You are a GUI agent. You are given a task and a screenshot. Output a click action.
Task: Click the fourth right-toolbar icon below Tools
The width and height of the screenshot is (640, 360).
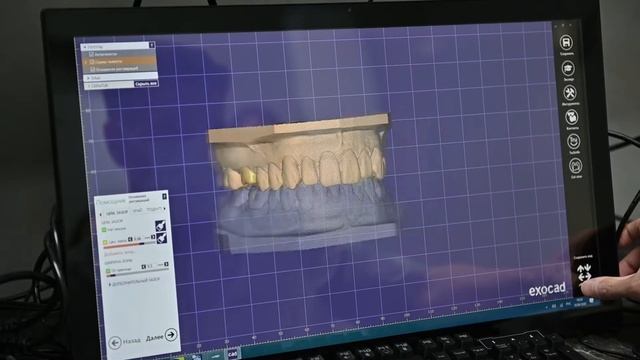coord(572,117)
